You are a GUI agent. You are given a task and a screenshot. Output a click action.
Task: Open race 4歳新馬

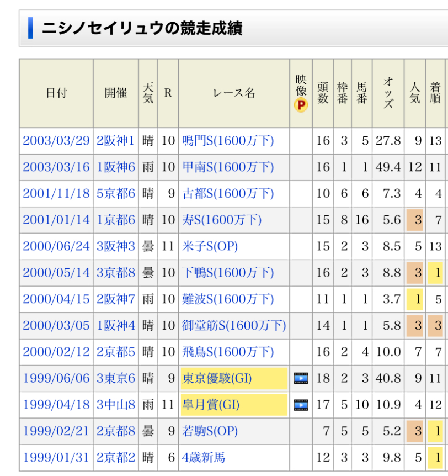tap(204, 457)
